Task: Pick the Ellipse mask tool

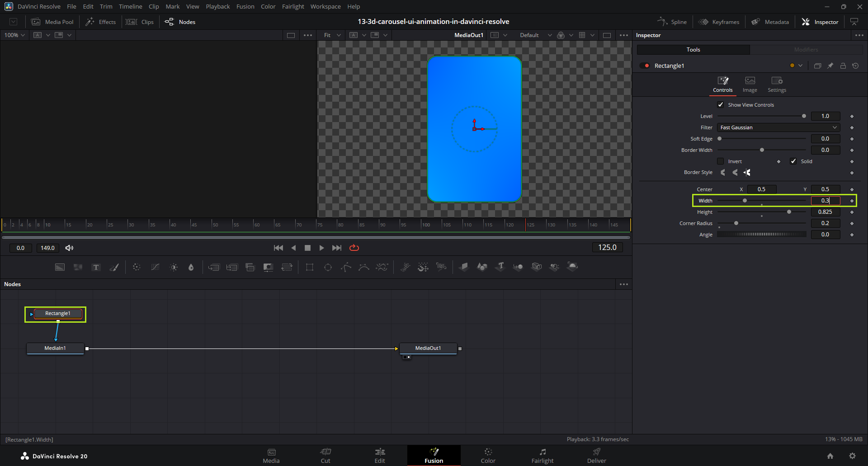Action: point(328,267)
